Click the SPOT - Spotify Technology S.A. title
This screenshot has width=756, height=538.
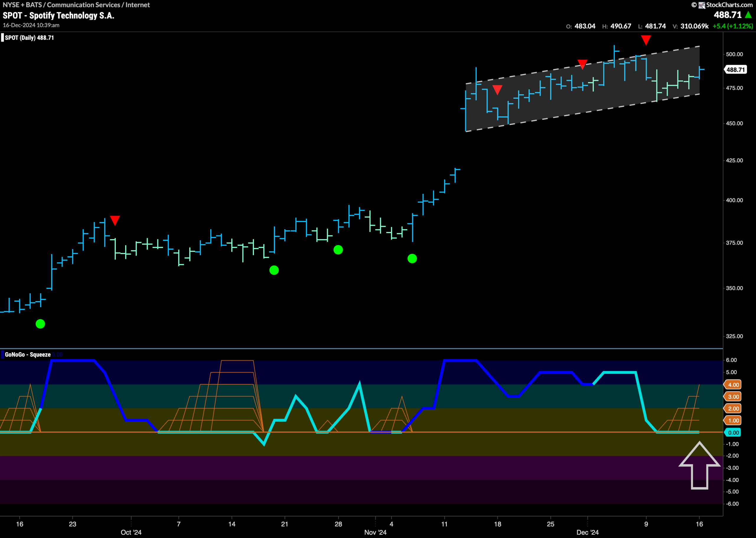tap(58, 16)
